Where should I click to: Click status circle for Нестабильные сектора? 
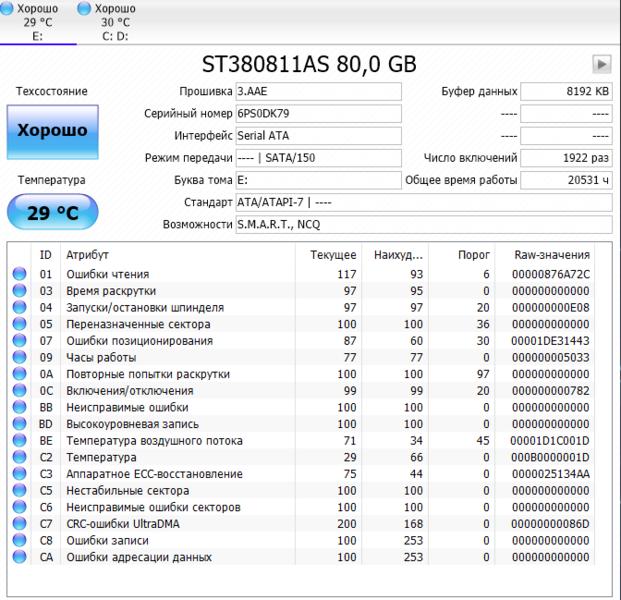click(19, 490)
